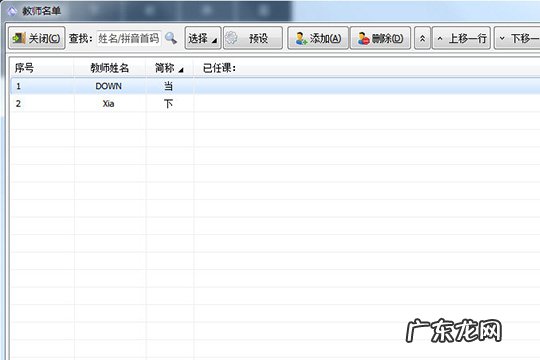Click the 删除(D) delete teacher button
Viewport: 540px width, 360px height.
tap(380, 38)
